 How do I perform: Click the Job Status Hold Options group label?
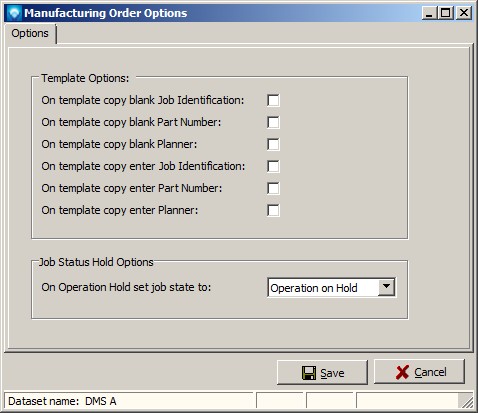96,262
